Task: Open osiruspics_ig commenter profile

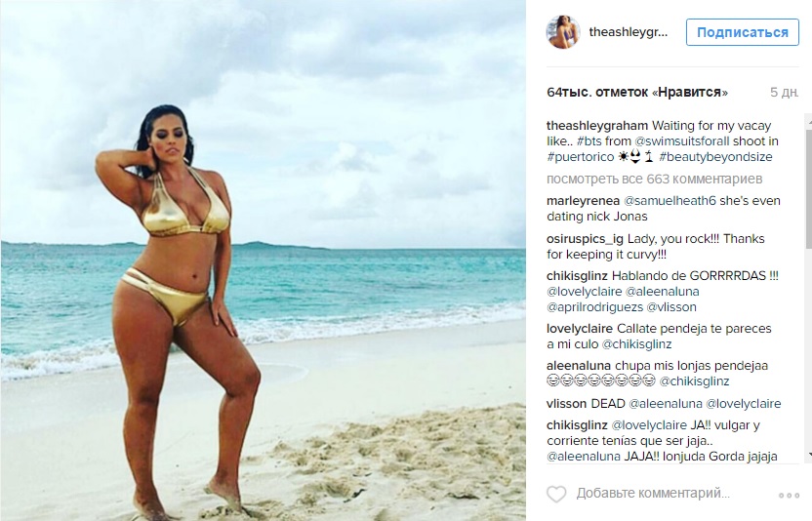Action: [586, 239]
